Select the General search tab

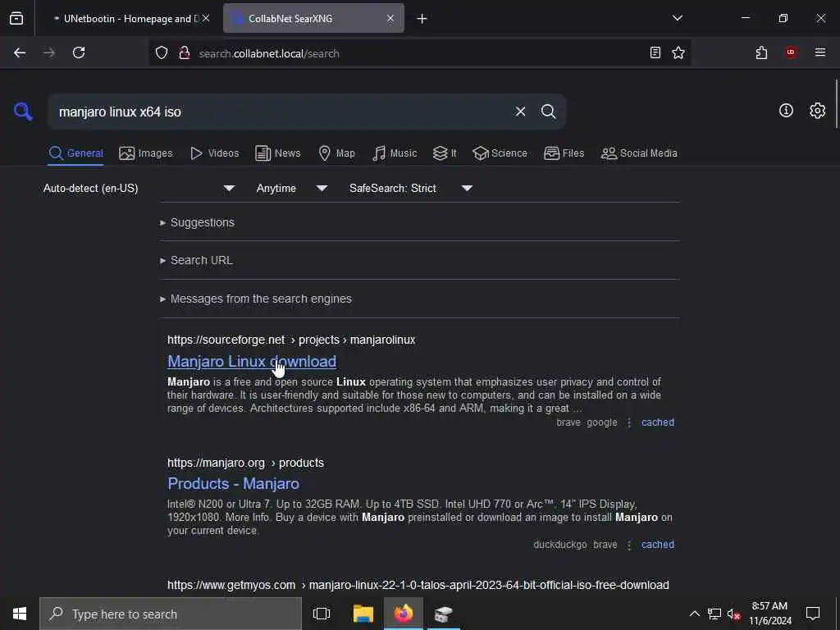click(75, 153)
